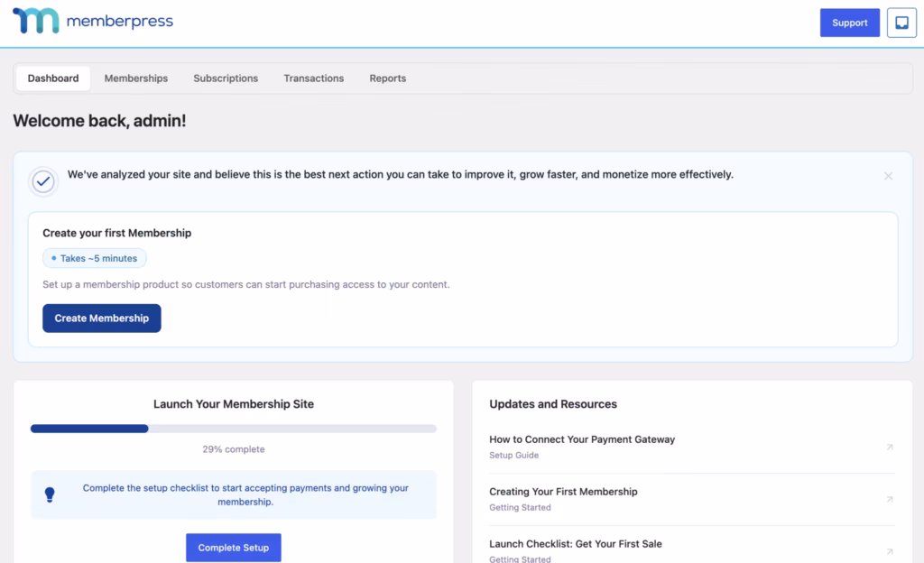
Task: Open How to Connect Your Payment Gateway
Action: point(582,439)
